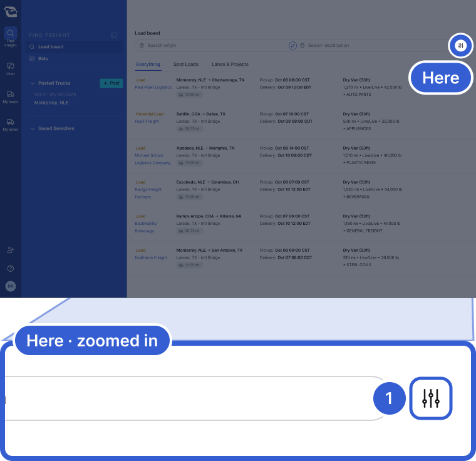Click the route Apodaca, NLE → Memphis, TN
The width and height of the screenshot is (476, 461).
click(205, 148)
